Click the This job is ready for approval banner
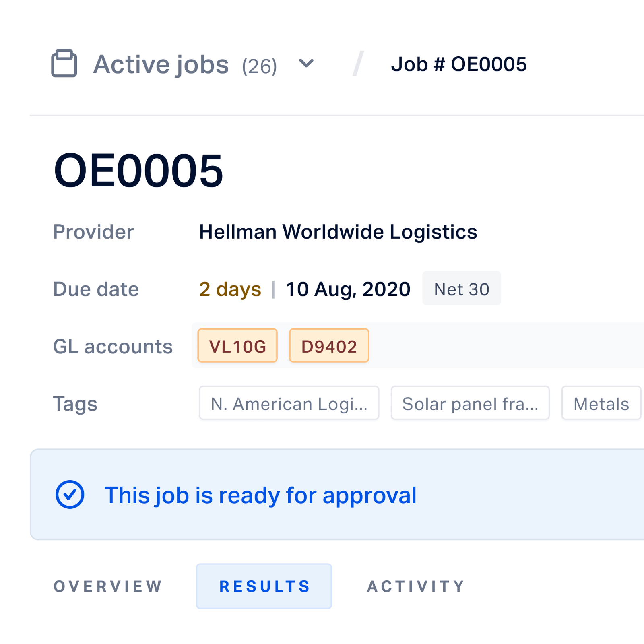Screen dimensions: 644x644 pyautogui.click(x=337, y=494)
